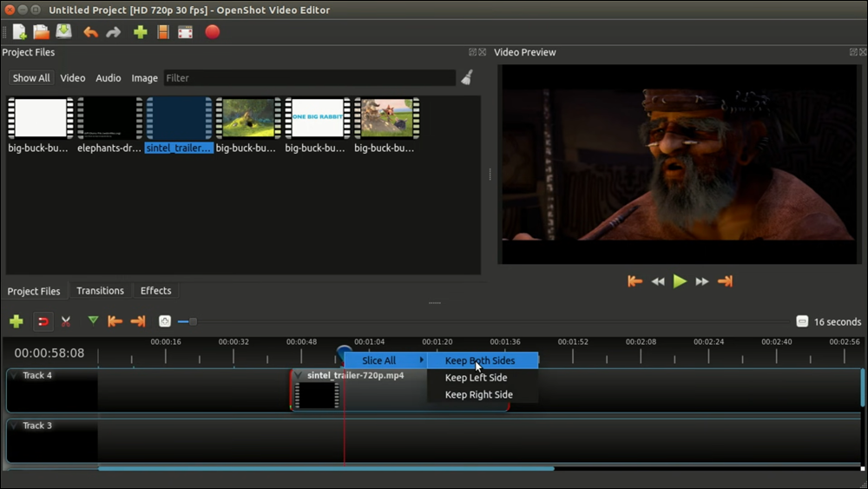Add a track with the timeline plus icon
The image size is (868, 489).
[x=16, y=321]
